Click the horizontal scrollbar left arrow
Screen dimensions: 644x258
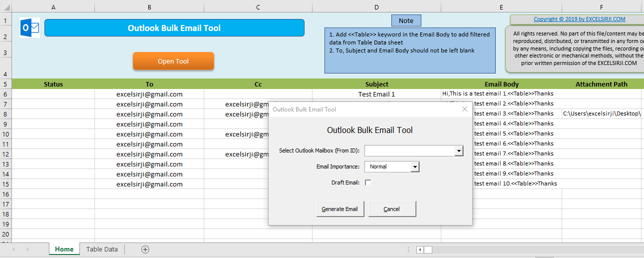[x=420, y=249]
